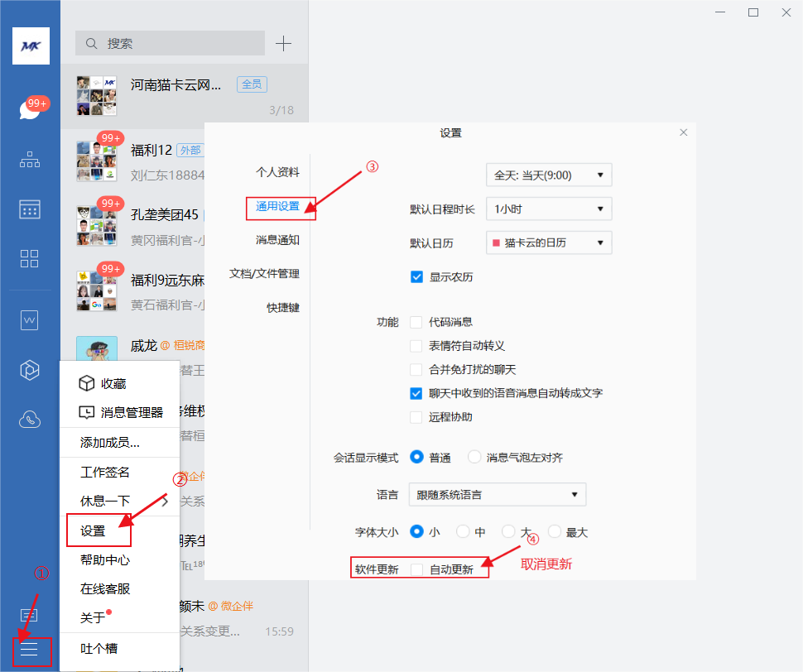Close the 设置 settings dialog

coord(683,132)
